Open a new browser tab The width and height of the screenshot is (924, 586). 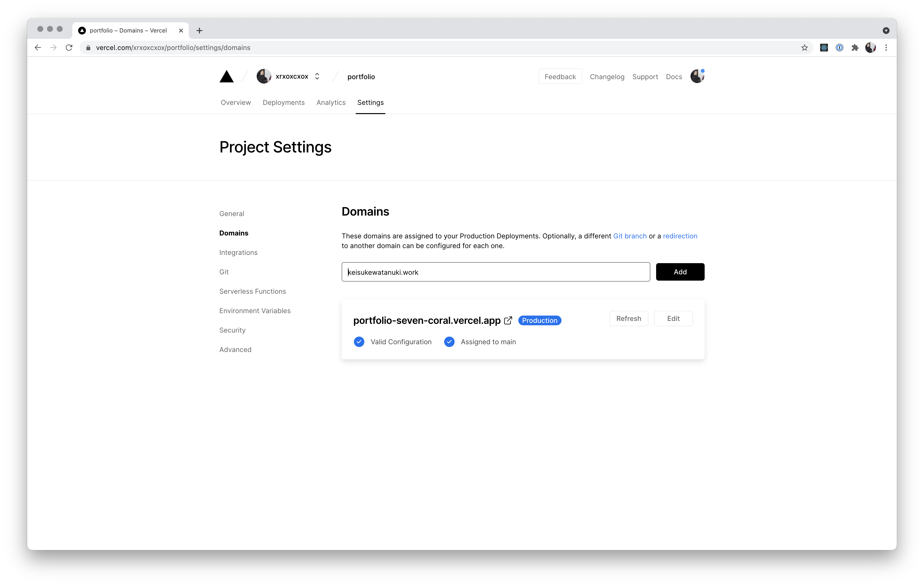(199, 31)
